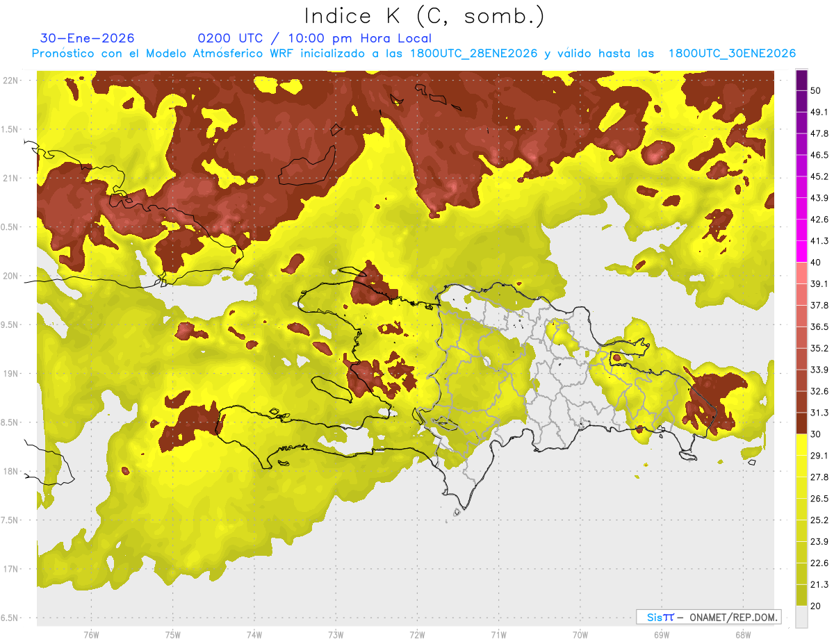Click the "76W" longitude axis label
This screenshot has width=834, height=644.
pyautogui.click(x=91, y=635)
